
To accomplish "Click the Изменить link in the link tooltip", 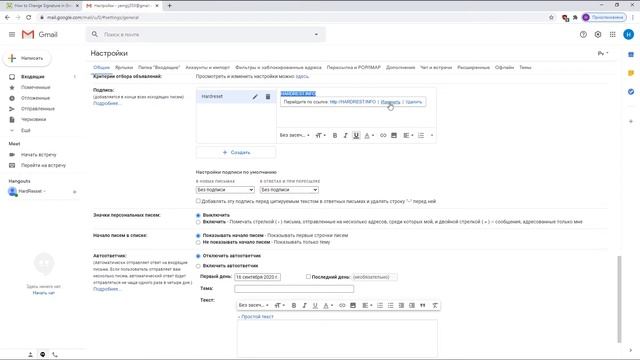I will pos(390,102).
